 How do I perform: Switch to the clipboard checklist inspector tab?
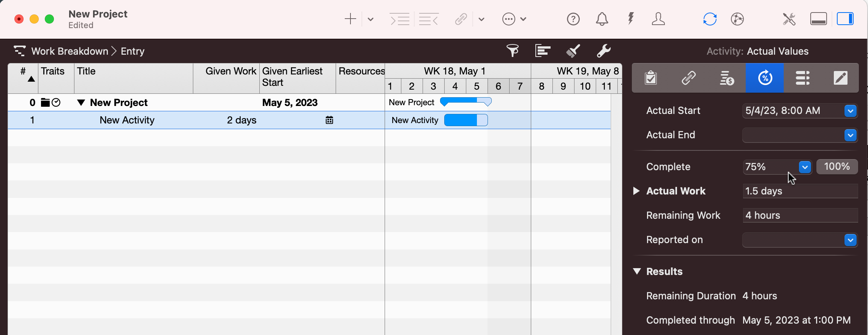pos(651,78)
